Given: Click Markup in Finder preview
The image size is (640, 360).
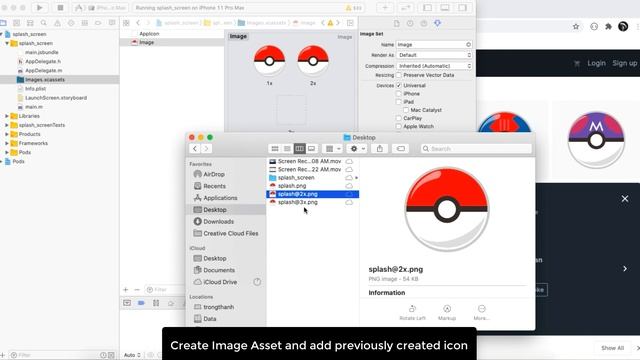Looking at the screenshot, I should tap(447, 312).
